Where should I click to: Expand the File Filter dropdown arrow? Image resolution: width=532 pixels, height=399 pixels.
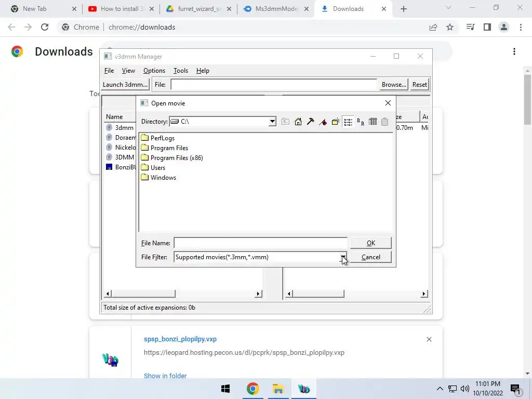point(343,257)
